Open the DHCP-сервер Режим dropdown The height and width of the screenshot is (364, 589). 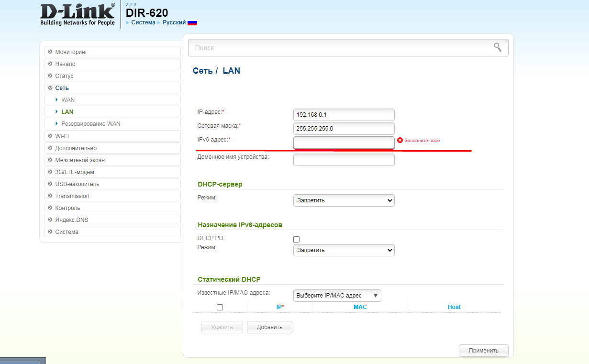[x=344, y=200]
